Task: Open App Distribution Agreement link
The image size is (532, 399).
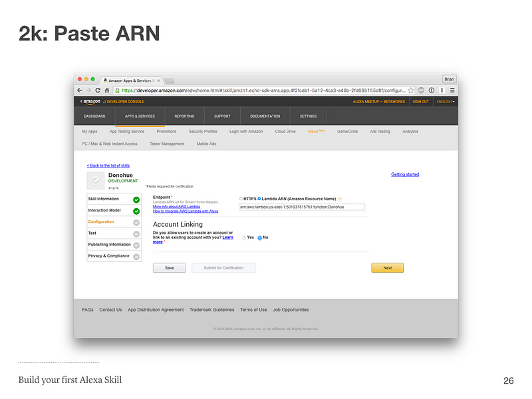Action: click(x=156, y=310)
